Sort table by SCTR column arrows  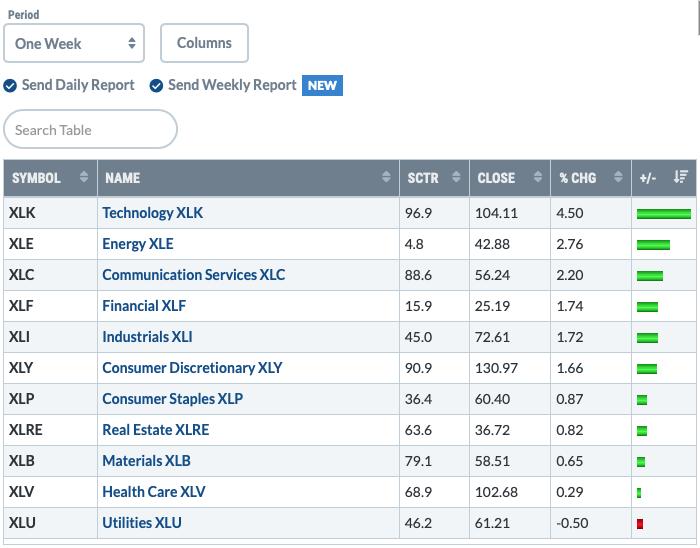[456, 177]
